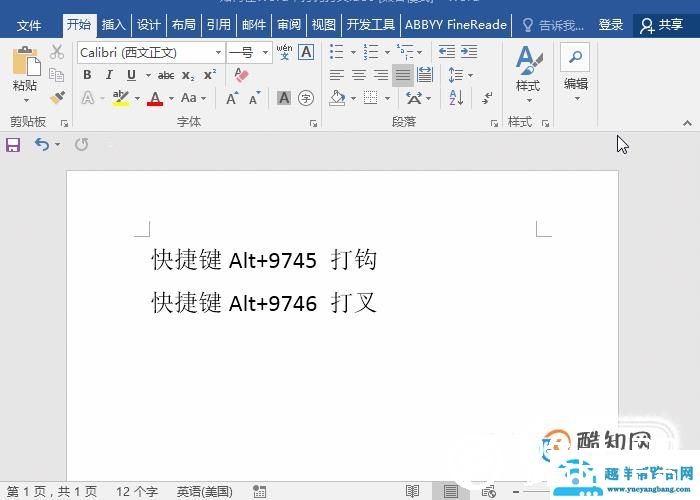The height and width of the screenshot is (500, 700).
Task: Open the font size dropdown
Action: tap(265, 53)
